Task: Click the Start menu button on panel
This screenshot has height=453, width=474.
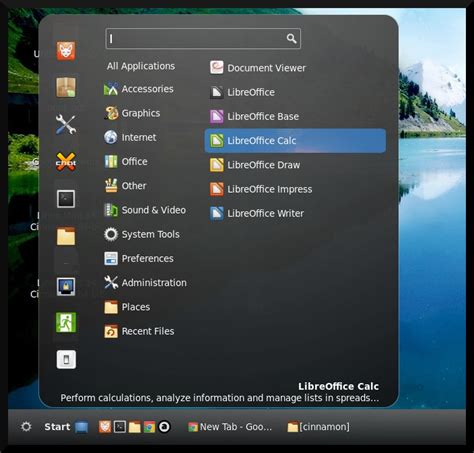Action: [57, 427]
